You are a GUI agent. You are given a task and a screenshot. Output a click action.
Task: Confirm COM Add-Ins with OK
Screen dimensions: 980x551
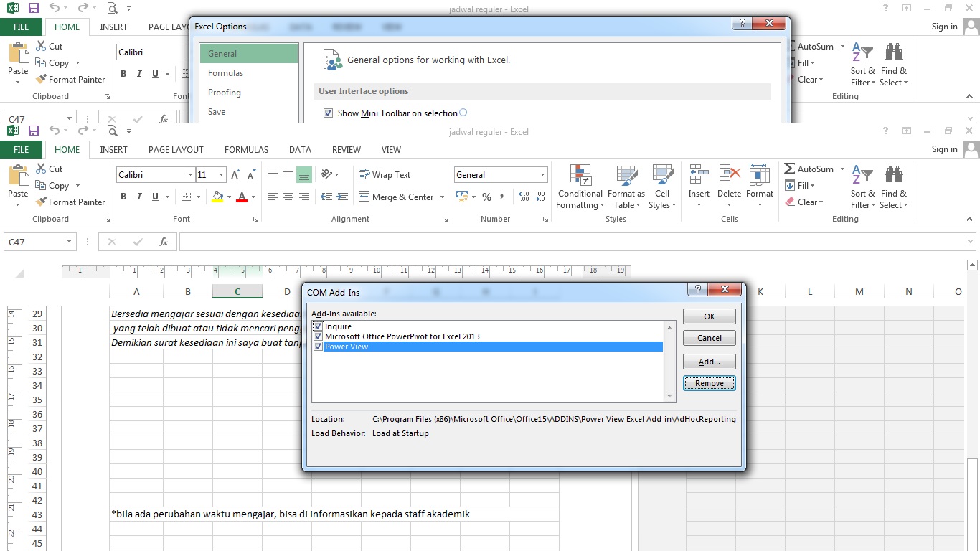click(x=710, y=316)
